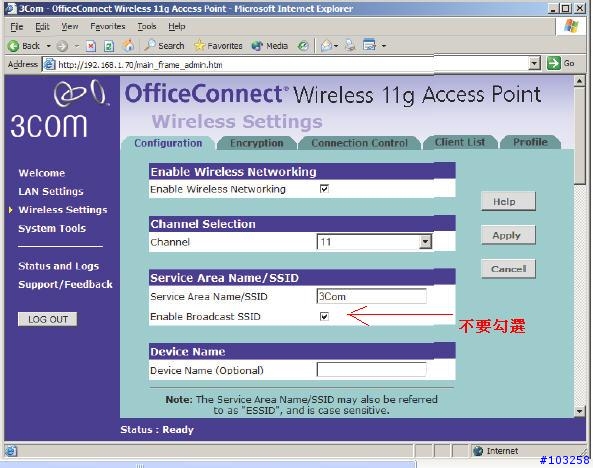
Task: Open the History toolbar icon
Action: click(303, 46)
